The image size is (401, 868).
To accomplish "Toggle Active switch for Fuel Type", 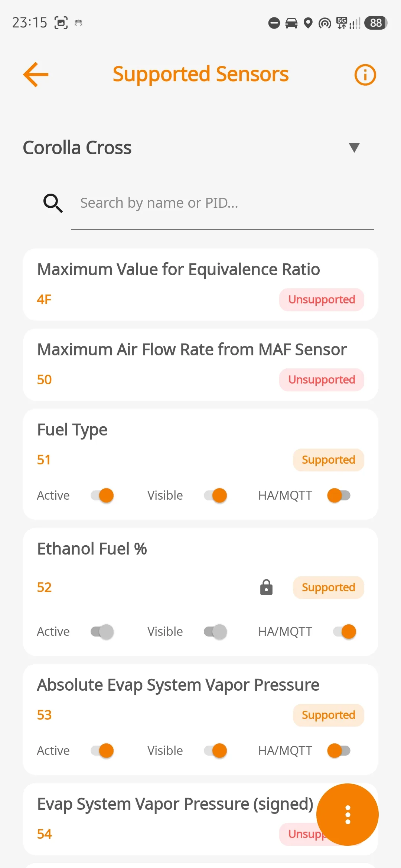I will point(102,496).
